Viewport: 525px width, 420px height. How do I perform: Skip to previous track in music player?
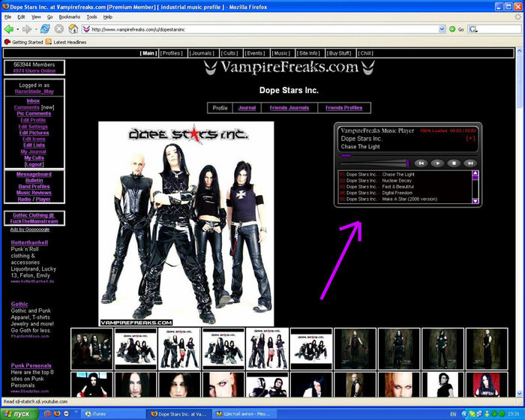(421, 163)
